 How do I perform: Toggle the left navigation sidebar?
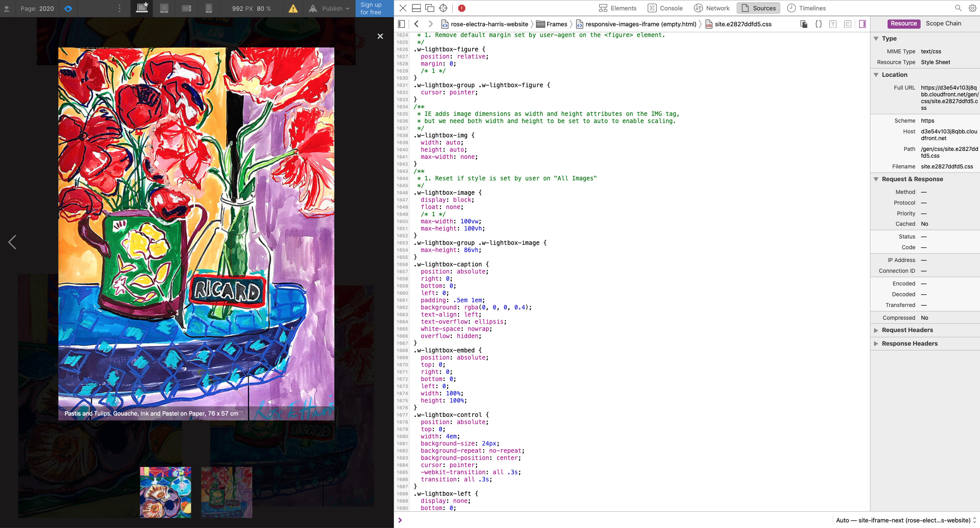(x=401, y=24)
